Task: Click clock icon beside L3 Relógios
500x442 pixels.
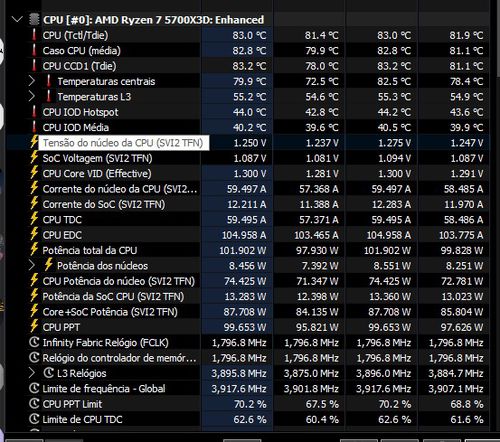Action: [x=49, y=373]
